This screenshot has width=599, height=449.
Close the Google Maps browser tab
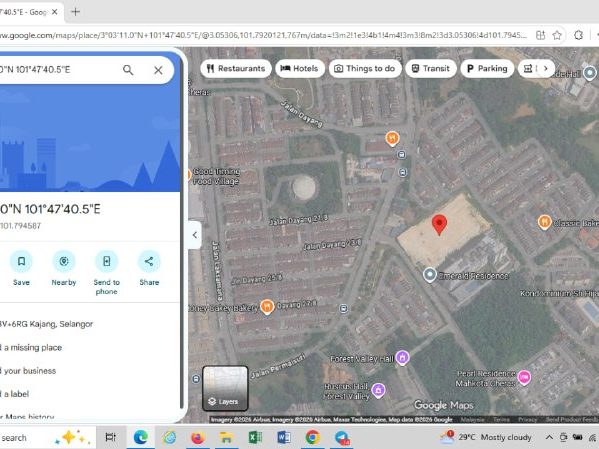pos(55,12)
